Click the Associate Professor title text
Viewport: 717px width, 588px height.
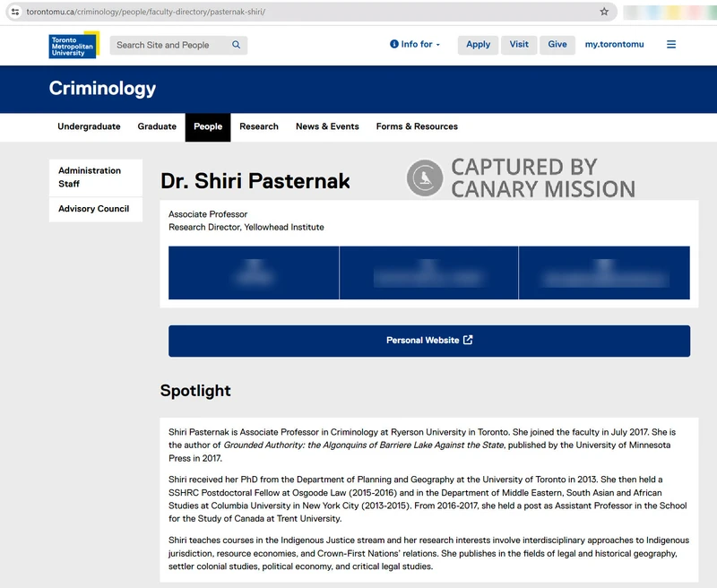tap(208, 214)
